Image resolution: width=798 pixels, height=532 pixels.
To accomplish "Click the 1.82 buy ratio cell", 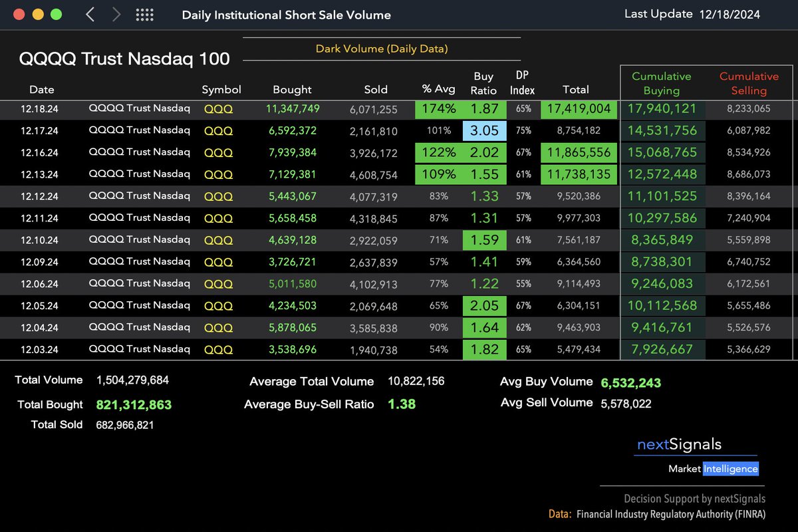I will tap(484, 349).
